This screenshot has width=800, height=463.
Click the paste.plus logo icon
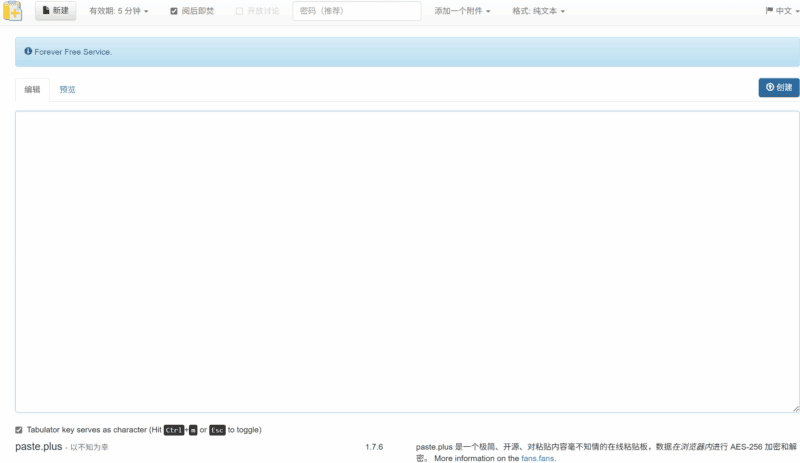pyautogui.click(x=12, y=11)
